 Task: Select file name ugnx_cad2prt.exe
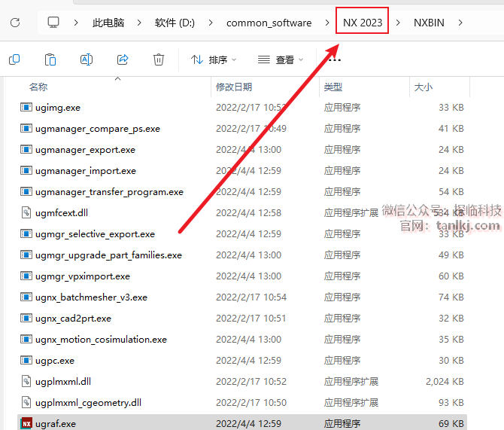(x=73, y=319)
